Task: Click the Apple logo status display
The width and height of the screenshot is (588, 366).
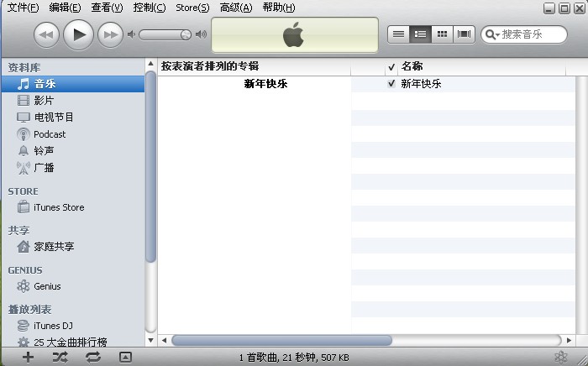Action: coord(295,35)
